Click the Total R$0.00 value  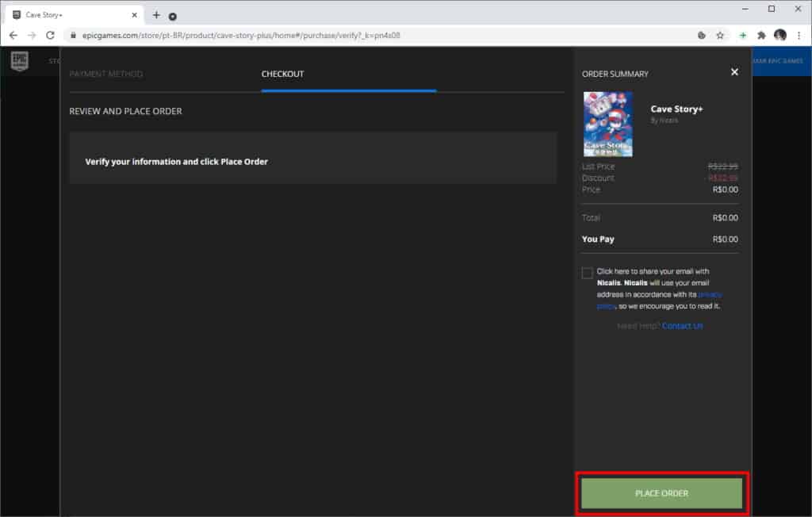(725, 217)
